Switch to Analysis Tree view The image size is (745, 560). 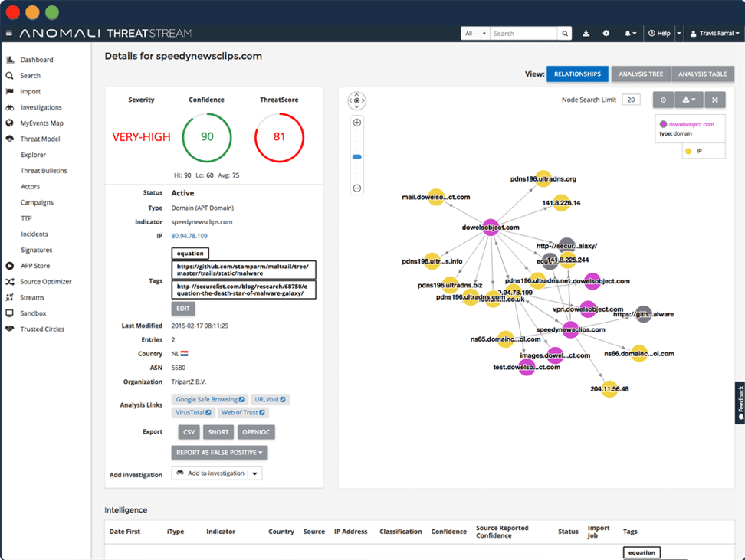pos(641,74)
